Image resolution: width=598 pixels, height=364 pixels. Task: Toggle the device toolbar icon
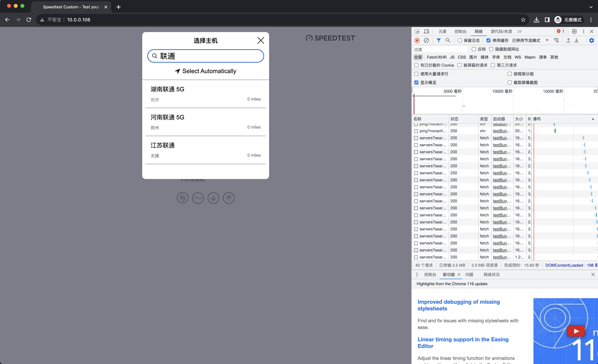pos(426,31)
